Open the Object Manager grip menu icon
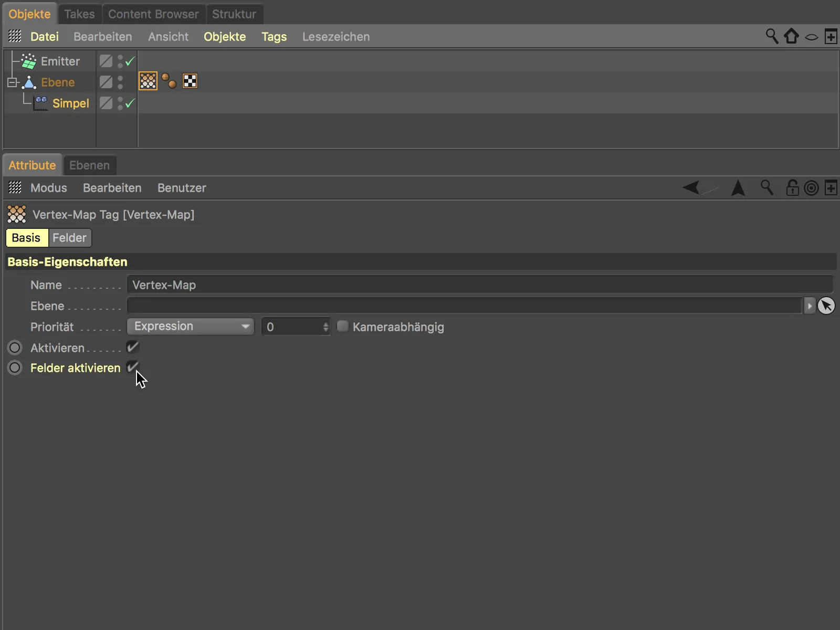The image size is (840, 630). [15, 36]
